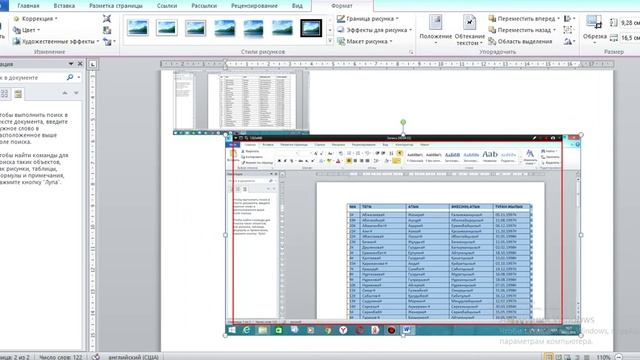This screenshot has height=360, width=640.
Task: Show page thumbnails tab in navigation pane
Action: (x=4, y=94)
